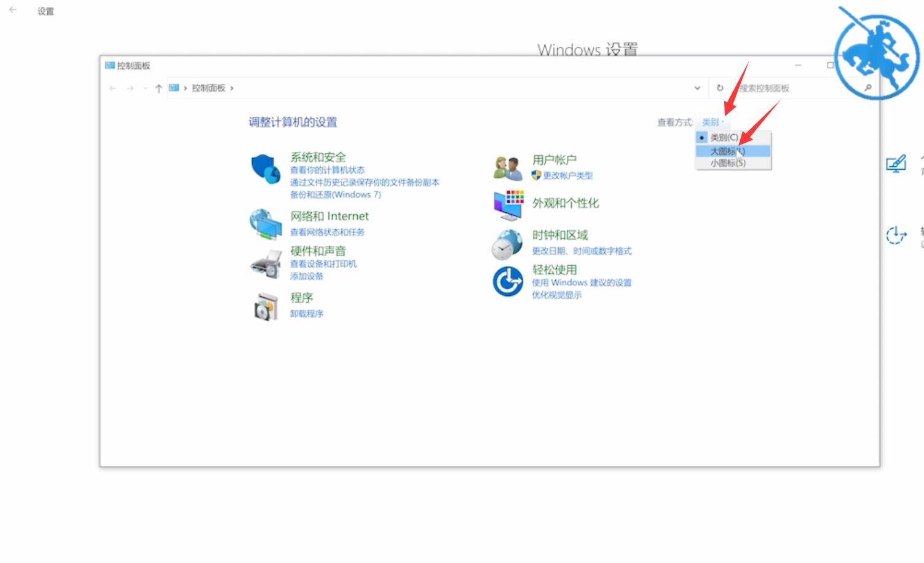
Task: Expand the chevron after 控制面板 breadcrumb
Action: point(232,88)
